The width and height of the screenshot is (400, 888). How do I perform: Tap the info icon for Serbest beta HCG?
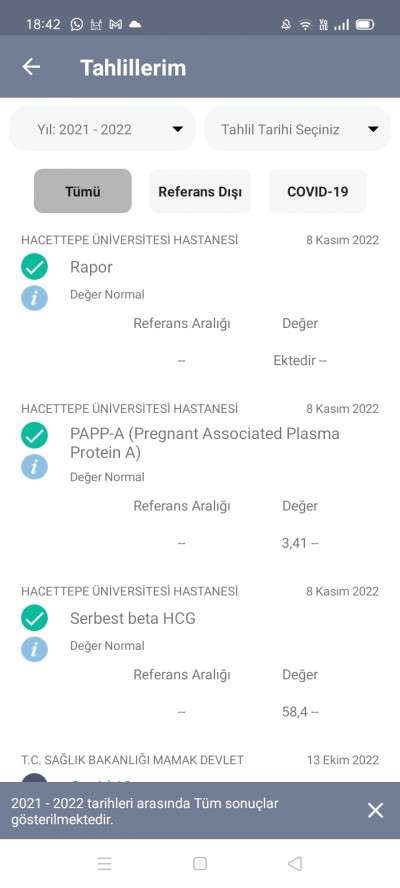(x=35, y=649)
